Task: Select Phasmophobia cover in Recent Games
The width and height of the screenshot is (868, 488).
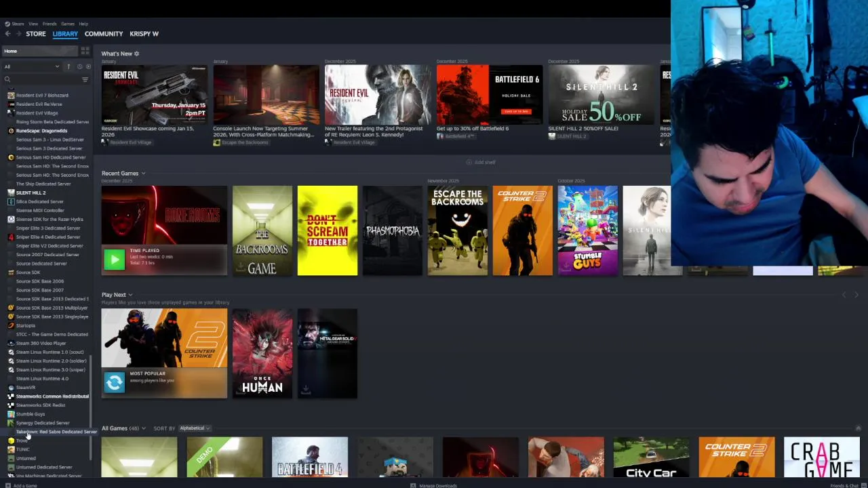Action: [x=393, y=230]
